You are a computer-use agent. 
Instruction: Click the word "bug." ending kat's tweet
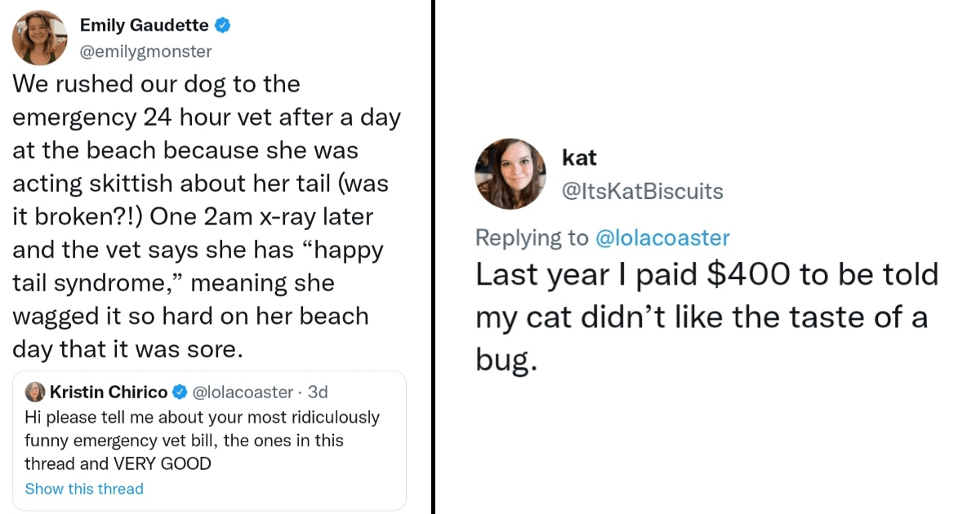click(506, 360)
